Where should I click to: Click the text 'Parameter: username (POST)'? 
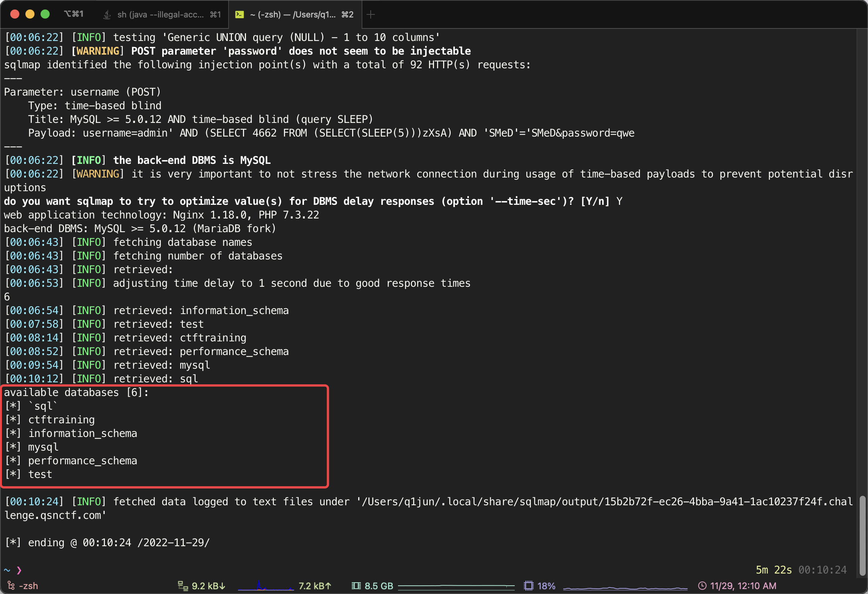[82, 92]
